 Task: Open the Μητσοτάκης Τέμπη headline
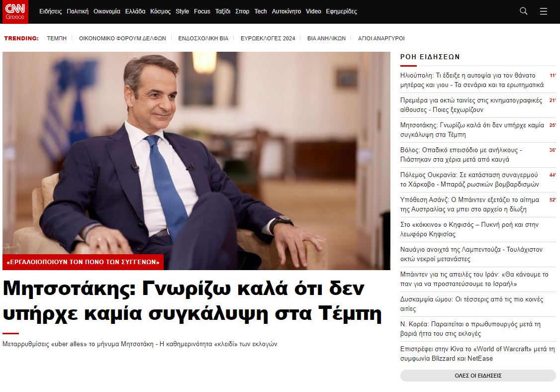[x=192, y=300]
